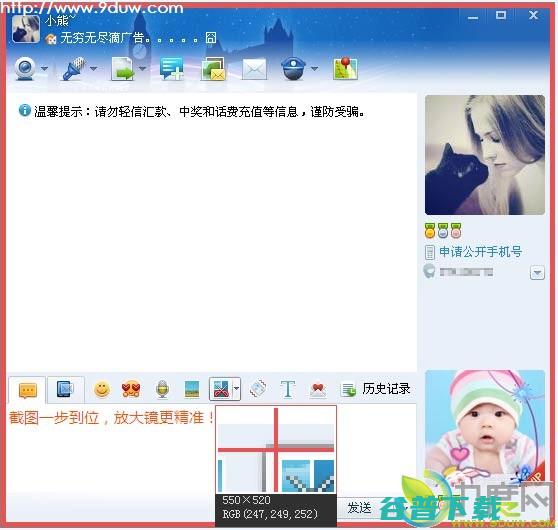Screen dimensions: 558x530
Task: Start a video call with webcam icon
Action: point(25,69)
